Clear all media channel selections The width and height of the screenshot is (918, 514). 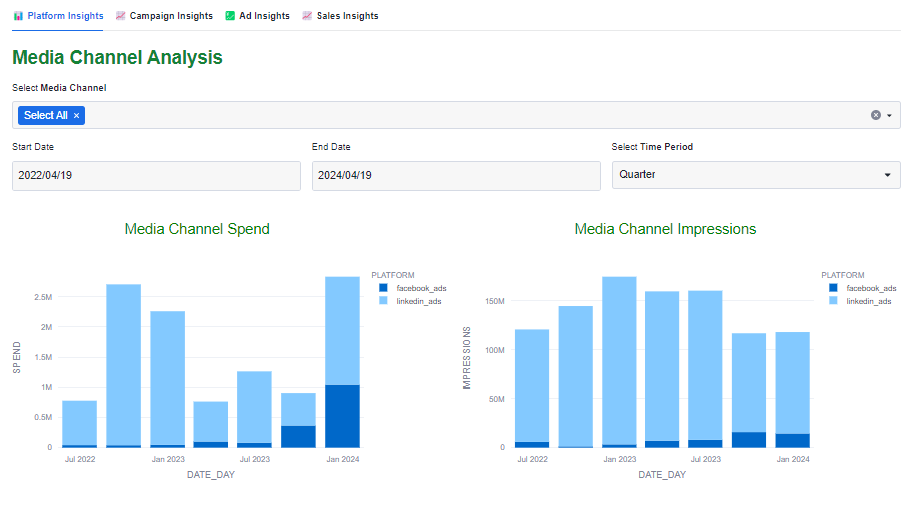point(876,115)
